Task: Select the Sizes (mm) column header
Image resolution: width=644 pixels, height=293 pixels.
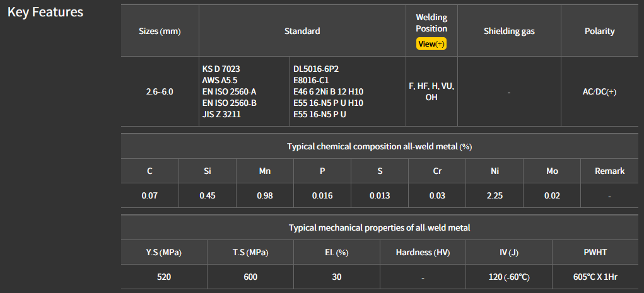Action: coord(160,31)
